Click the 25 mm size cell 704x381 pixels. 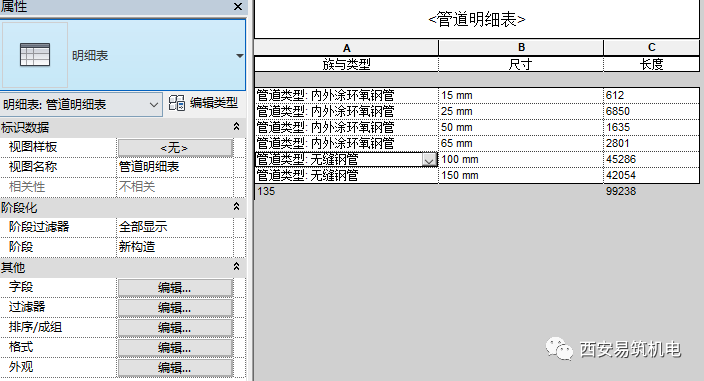click(521, 111)
